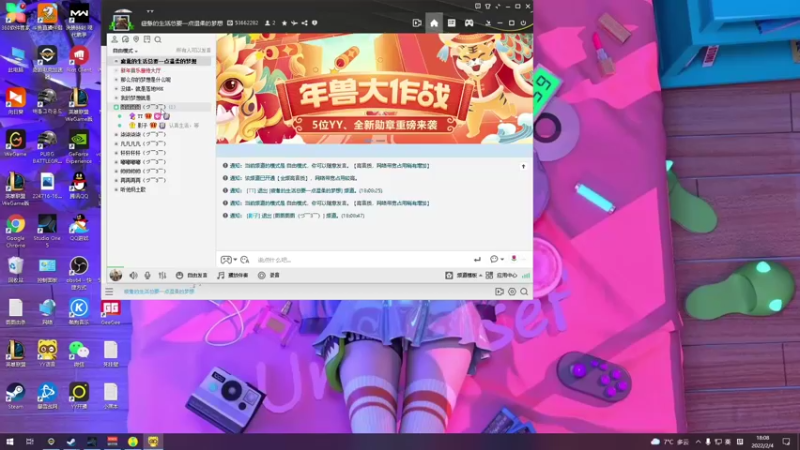
Task: Open the game controller icon in YY header
Action: [x=469, y=23]
